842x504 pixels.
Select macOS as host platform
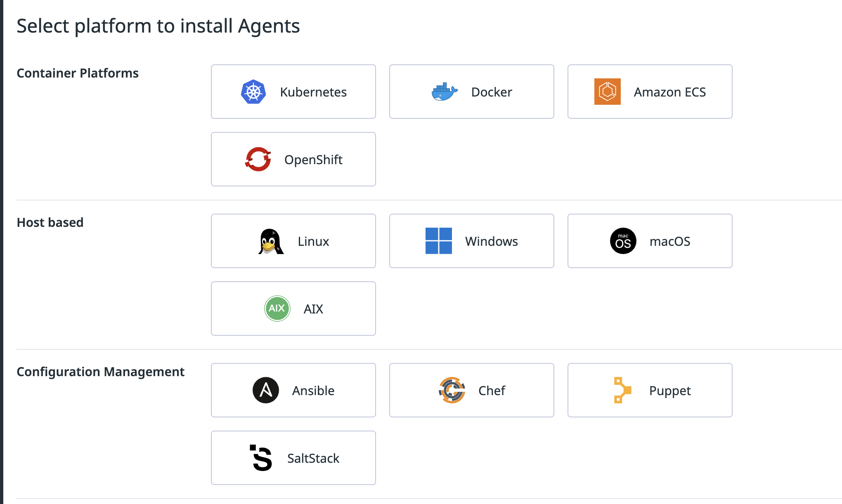(650, 241)
